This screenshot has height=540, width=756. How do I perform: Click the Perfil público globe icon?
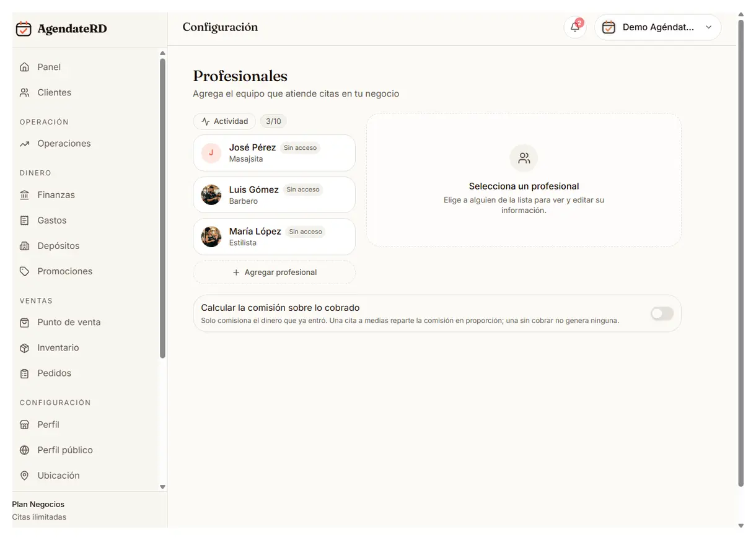(x=25, y=450)
